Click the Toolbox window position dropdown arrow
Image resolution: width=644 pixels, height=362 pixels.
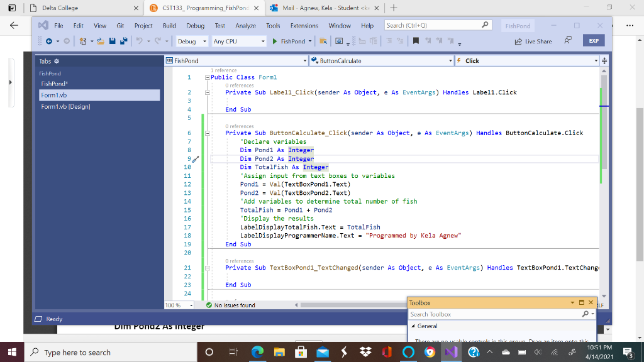572,303
